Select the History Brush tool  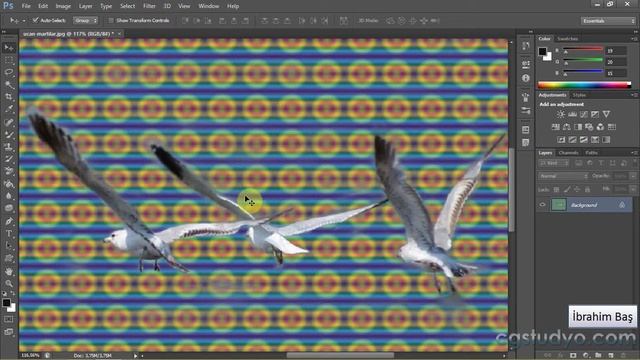[9, 159]
